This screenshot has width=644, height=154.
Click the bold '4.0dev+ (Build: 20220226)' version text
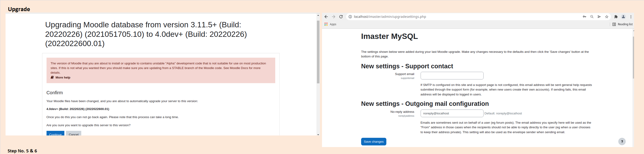point(78,109)
